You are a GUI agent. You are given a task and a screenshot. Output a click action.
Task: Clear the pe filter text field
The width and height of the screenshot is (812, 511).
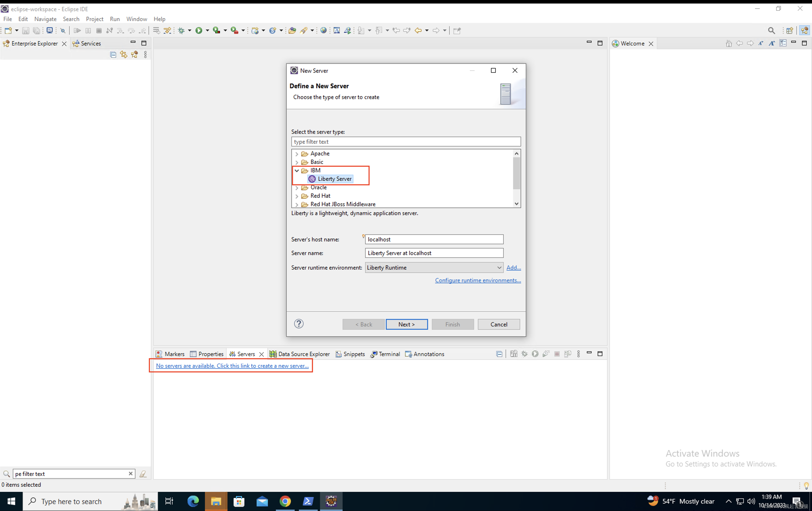(x=130, y=474)
